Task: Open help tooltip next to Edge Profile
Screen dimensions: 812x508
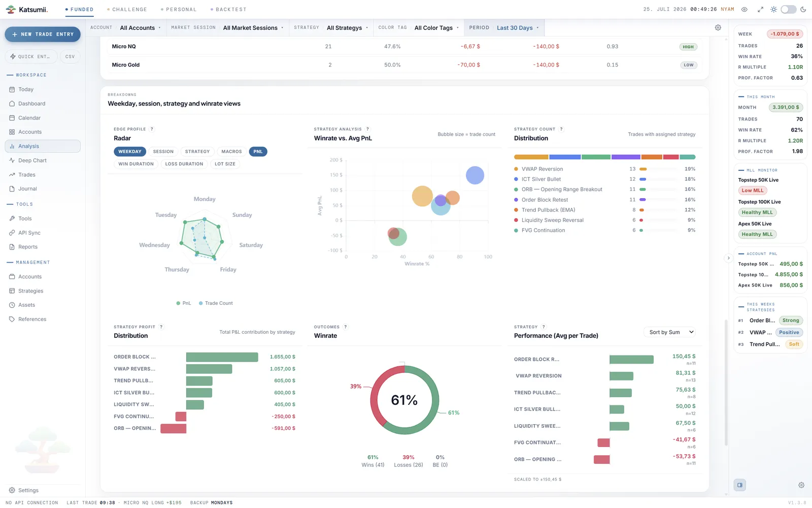Action: 152,129
